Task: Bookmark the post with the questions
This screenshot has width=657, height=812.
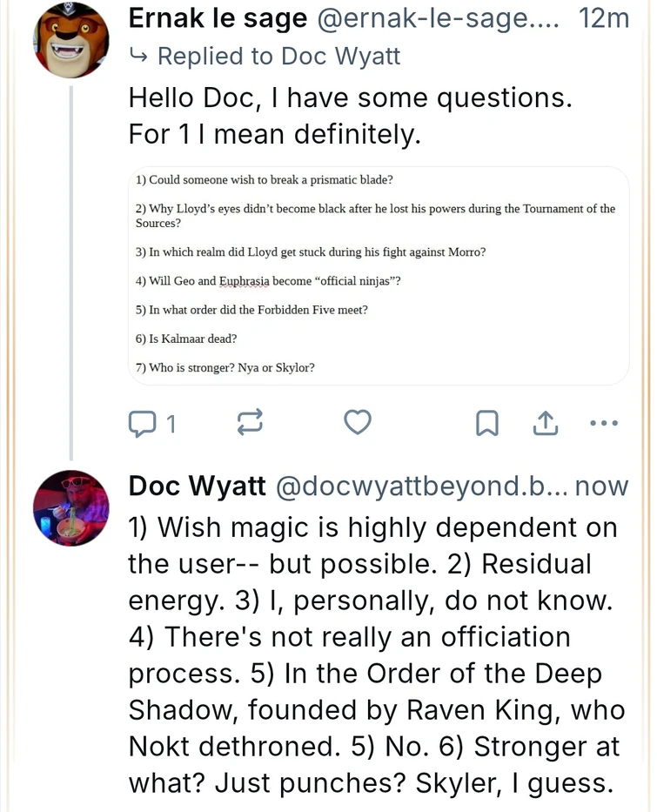Action: tap(487, 423)
